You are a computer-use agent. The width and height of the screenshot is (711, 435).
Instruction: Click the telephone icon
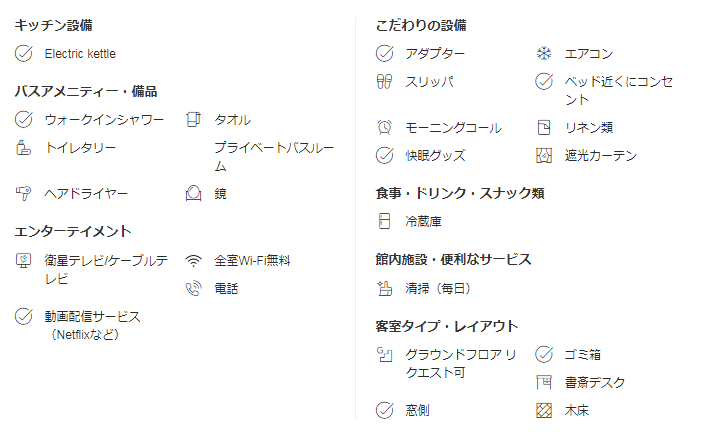[194, 289]
